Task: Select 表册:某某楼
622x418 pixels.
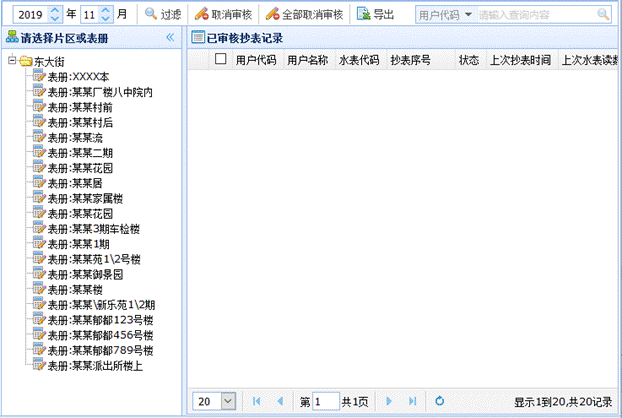Action: point(75,290)
